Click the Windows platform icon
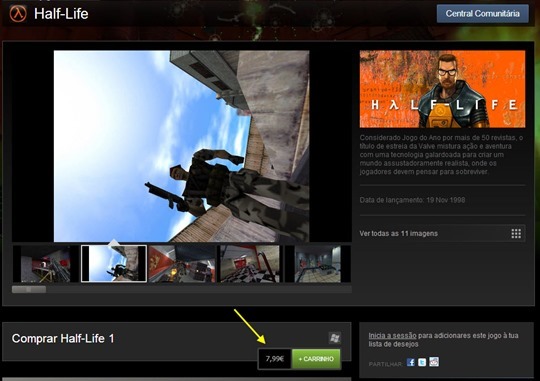 (x=334, y=338)
